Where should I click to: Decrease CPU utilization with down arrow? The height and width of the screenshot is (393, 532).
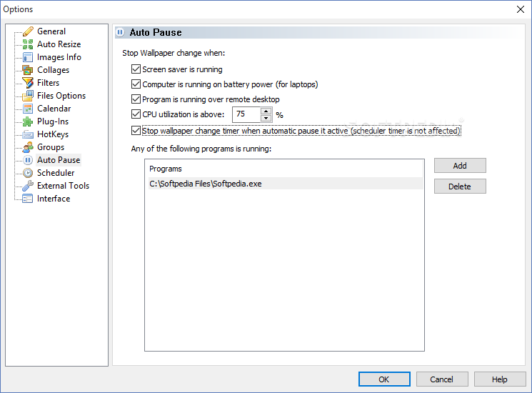click(266, 118)
